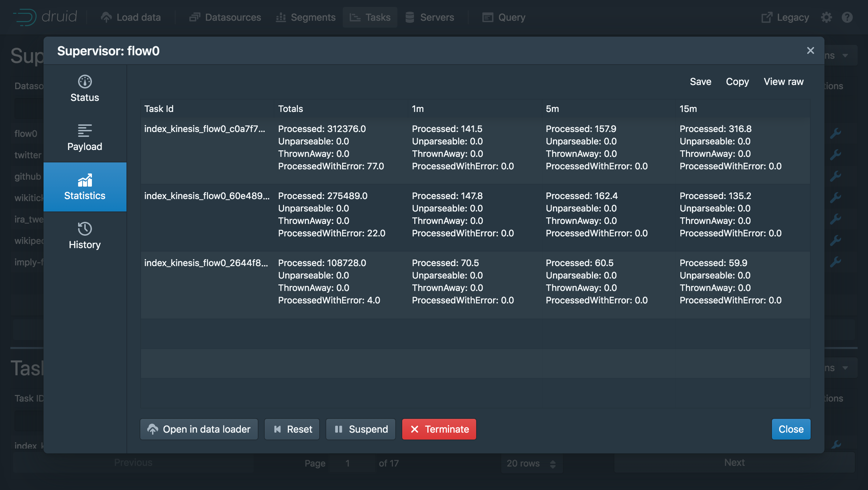The height and width of the screenshot is (490, 868).
Task: Suspend the flow0 supervisor
Action: 361,429
